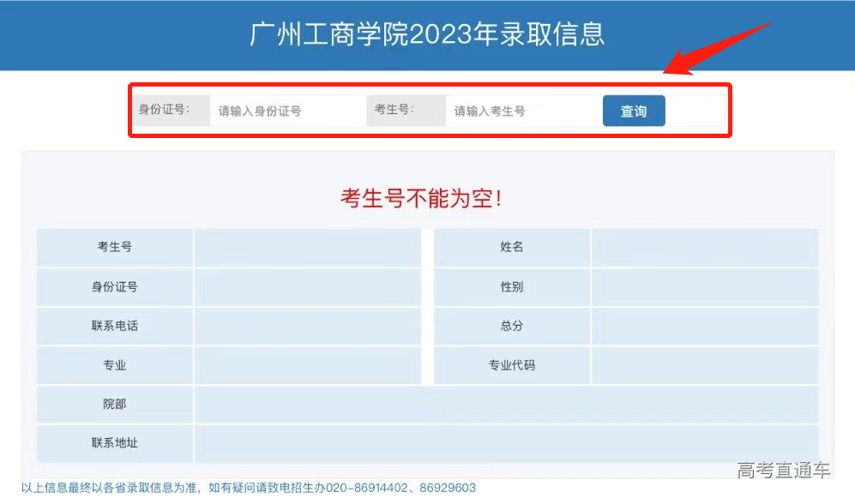Screen dimensions: 855x504
Task: Click the 身份证号 table cell
Action: [x=115, y=286]
